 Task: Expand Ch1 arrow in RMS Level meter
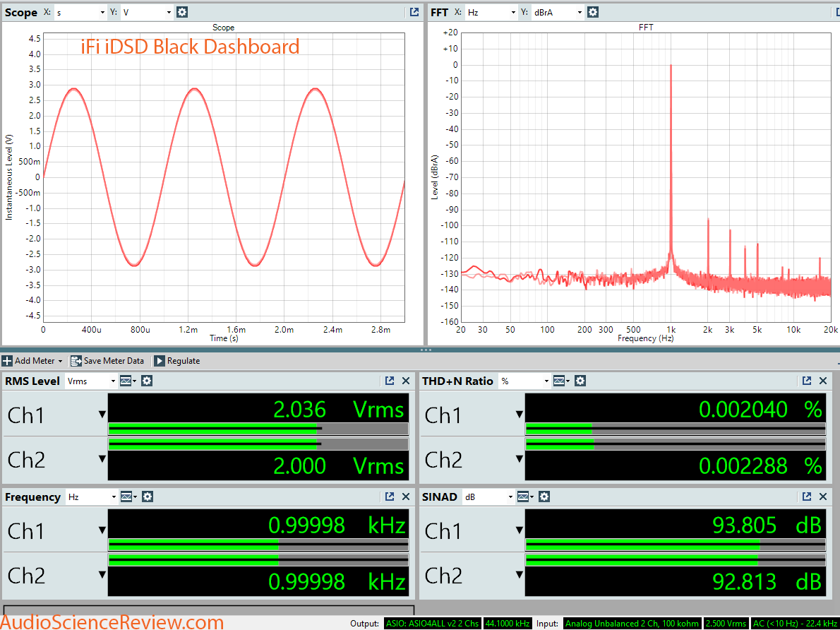click(x=102, y=414)
